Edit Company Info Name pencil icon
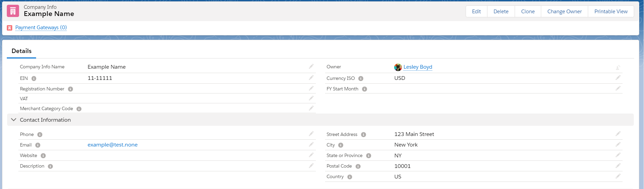 [x=311, y=66]
